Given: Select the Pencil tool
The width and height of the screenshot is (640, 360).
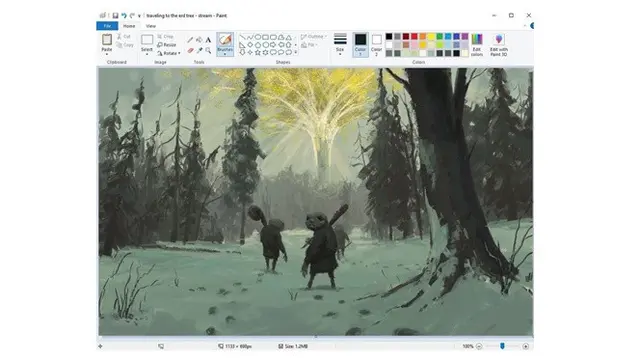Looking at the screenshot, I should (190, 40).
